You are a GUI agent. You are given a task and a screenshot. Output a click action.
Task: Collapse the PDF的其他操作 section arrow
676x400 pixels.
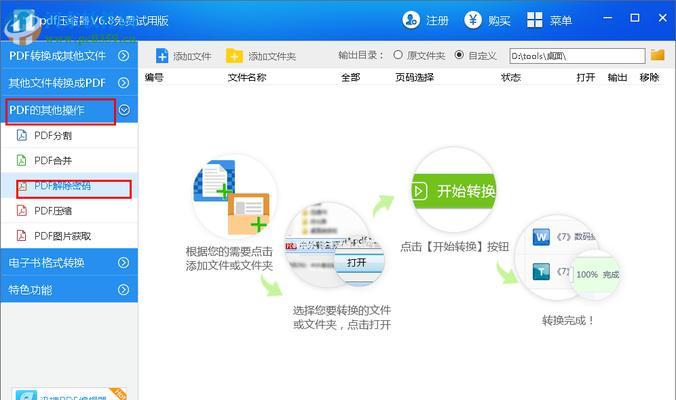click(124, 110)
